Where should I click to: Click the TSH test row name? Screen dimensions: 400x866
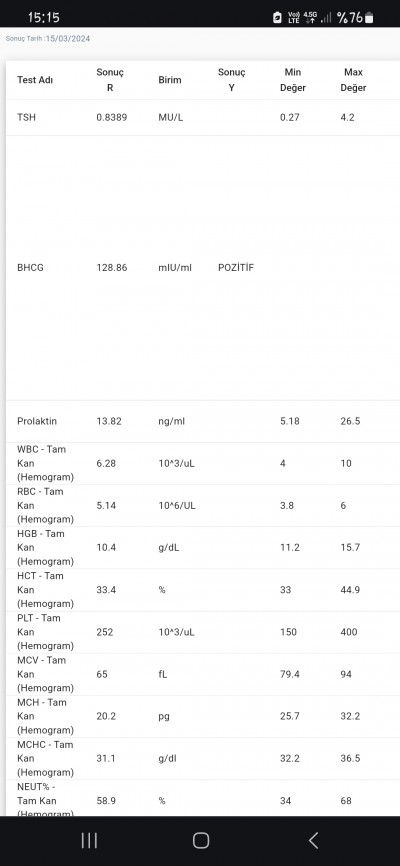point(27,117)
